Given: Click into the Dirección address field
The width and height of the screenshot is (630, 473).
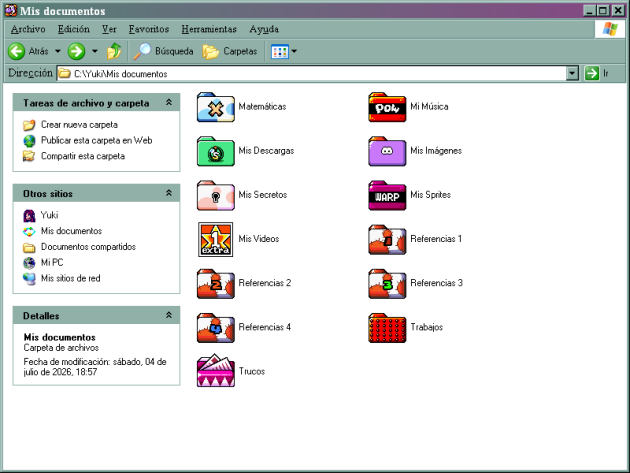Looking at the screenshot, I should coord(312,74).
